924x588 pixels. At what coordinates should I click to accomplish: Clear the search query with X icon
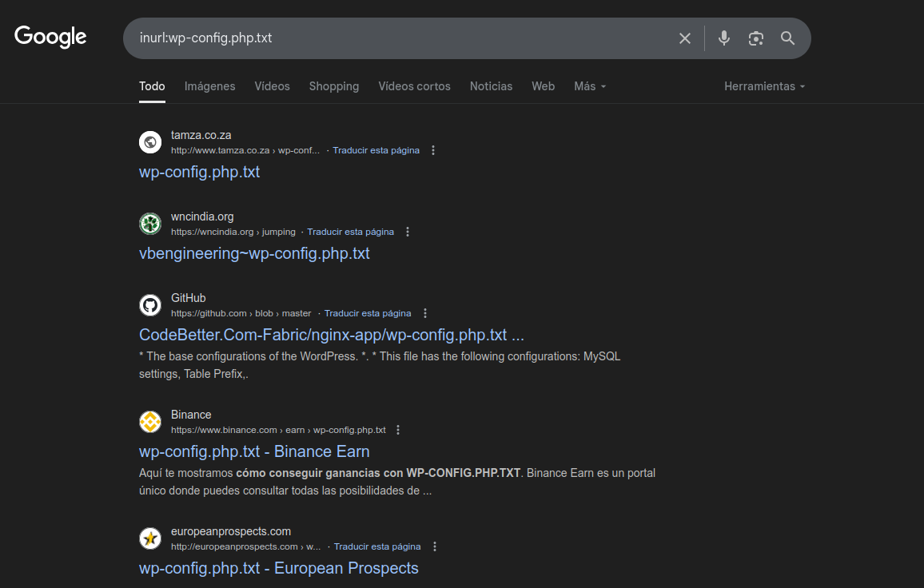685,38
